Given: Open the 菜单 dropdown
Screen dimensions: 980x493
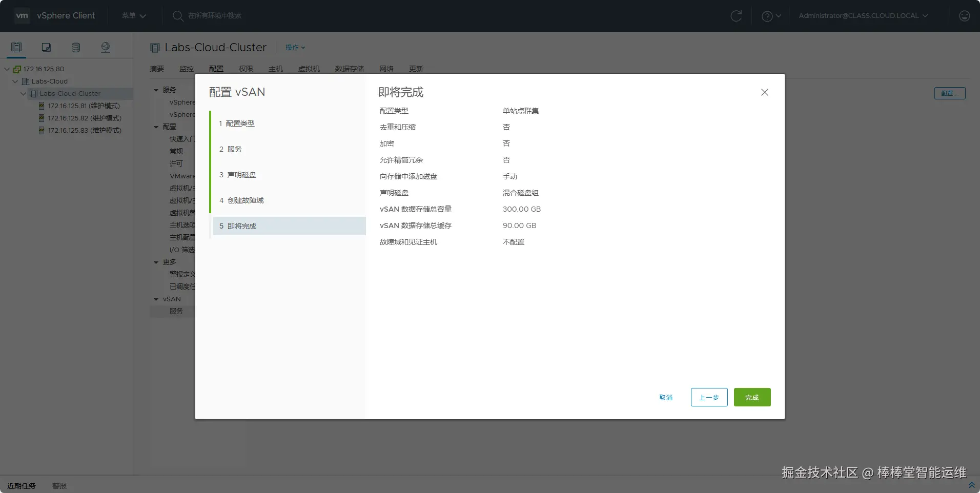Looking at the screenshot, I should (x=134, y=16).
